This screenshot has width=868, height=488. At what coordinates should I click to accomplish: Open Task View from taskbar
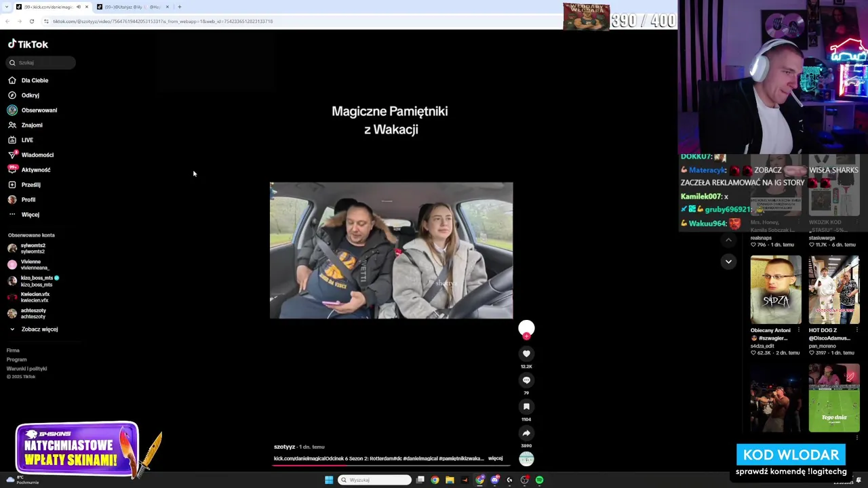click(420, 480)
